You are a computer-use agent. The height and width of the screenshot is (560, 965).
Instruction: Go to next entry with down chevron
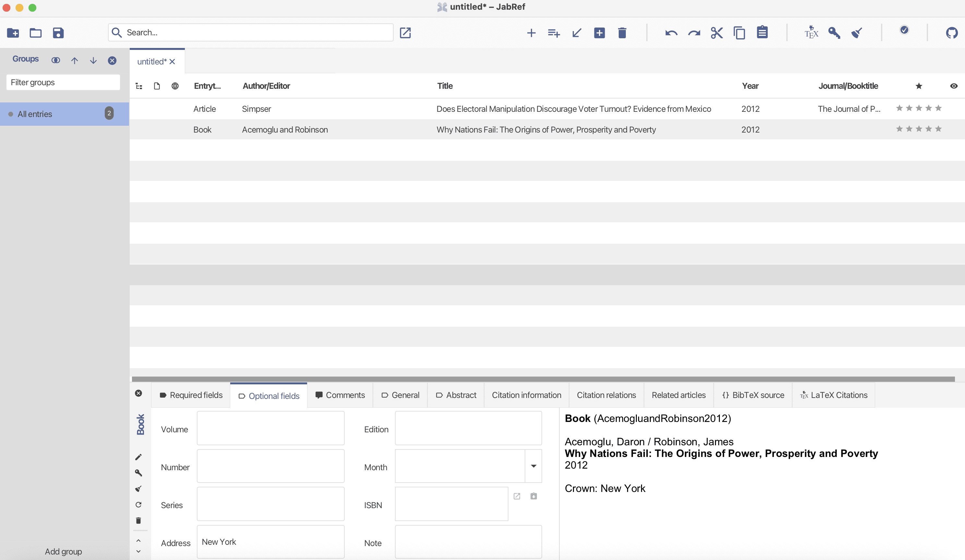tap(138, 552)
